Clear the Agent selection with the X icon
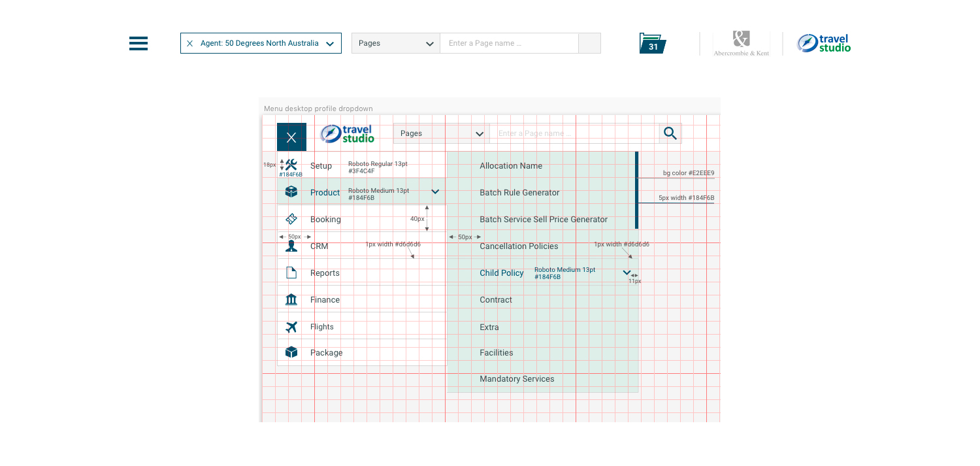 tap(190, 44)
